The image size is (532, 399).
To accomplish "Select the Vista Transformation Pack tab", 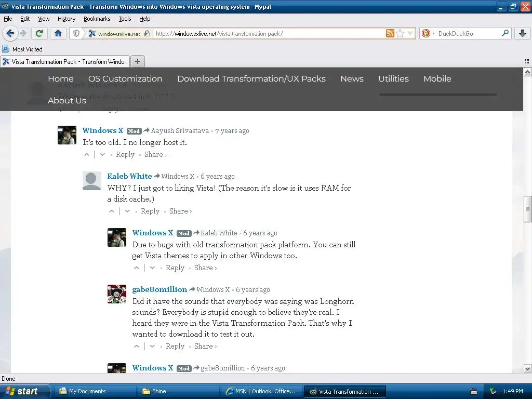I will 65,62.
